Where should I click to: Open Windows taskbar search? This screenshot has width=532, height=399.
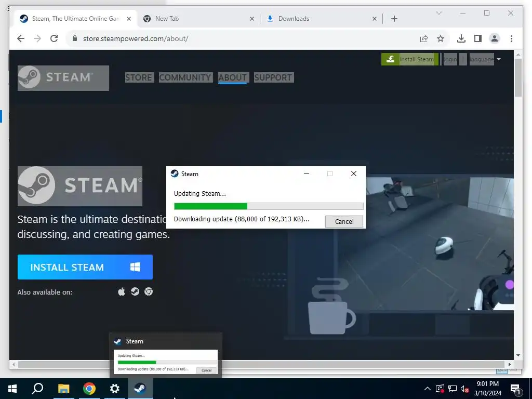(x=37, y=389)
